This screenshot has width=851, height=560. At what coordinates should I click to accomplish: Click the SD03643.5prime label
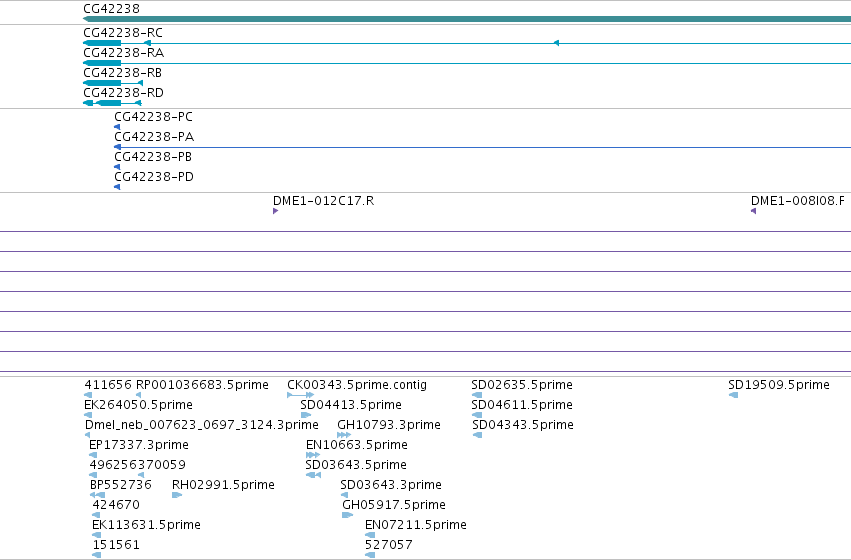[x=356, y=465]
